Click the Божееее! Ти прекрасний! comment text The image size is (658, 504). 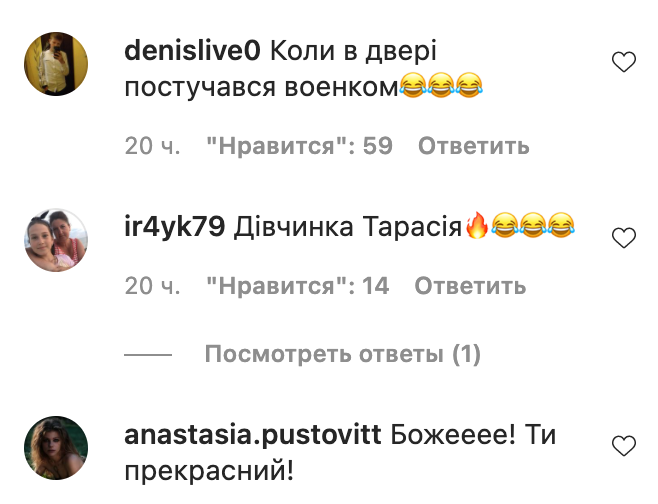340,452
